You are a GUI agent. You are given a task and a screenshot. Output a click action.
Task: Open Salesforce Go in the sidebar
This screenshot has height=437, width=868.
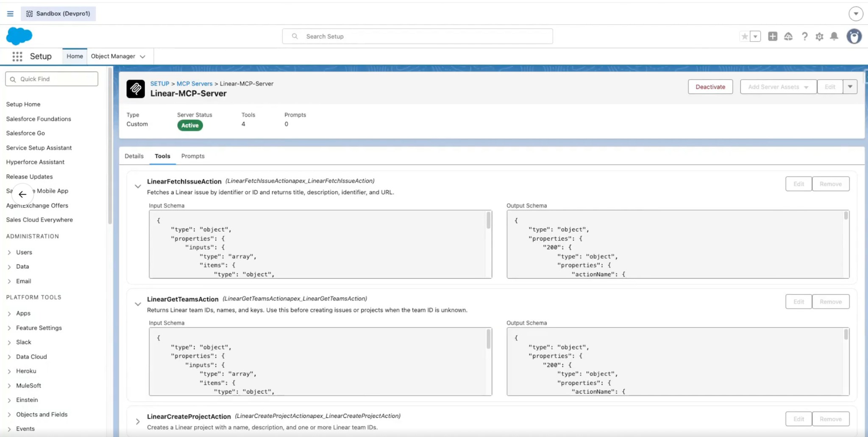[25, 133]
